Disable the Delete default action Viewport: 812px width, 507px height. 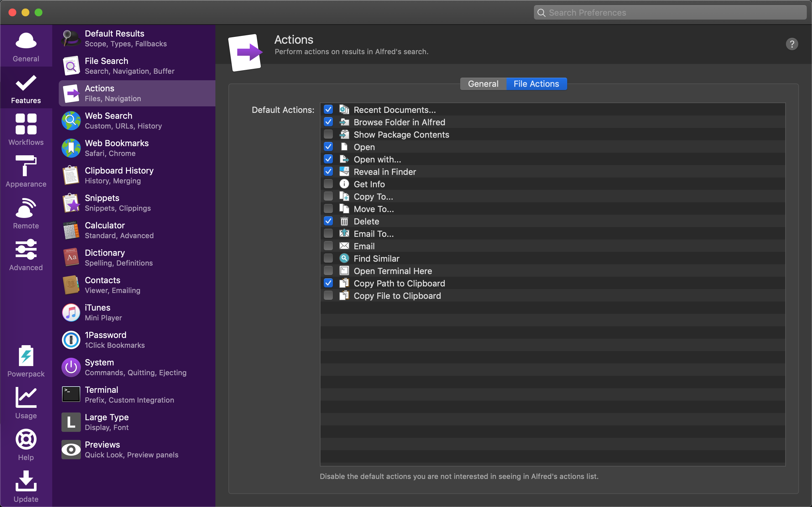328,222
